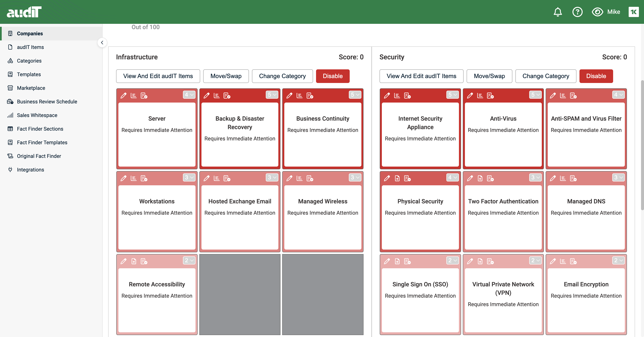
Task: Disable the Infrastructure category
Action: [332, 76]
